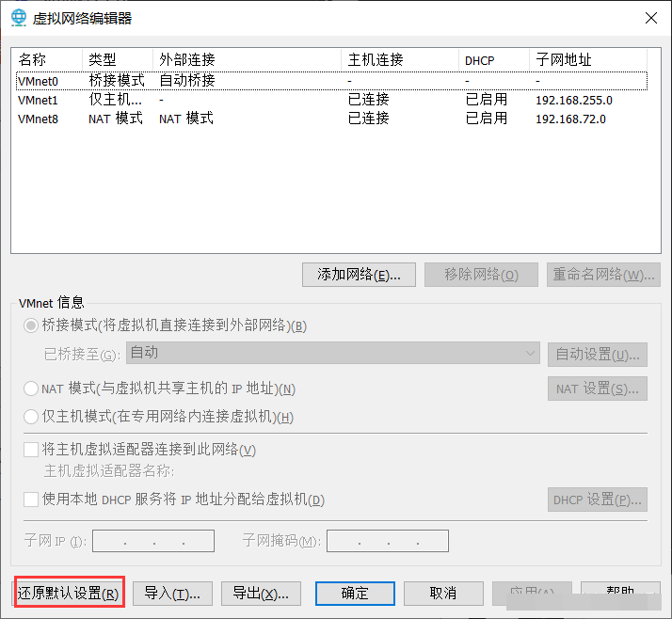672x619 pixels.
Task: Click 自动桥接 in VMnet0 row
Action: click(187, 81)
